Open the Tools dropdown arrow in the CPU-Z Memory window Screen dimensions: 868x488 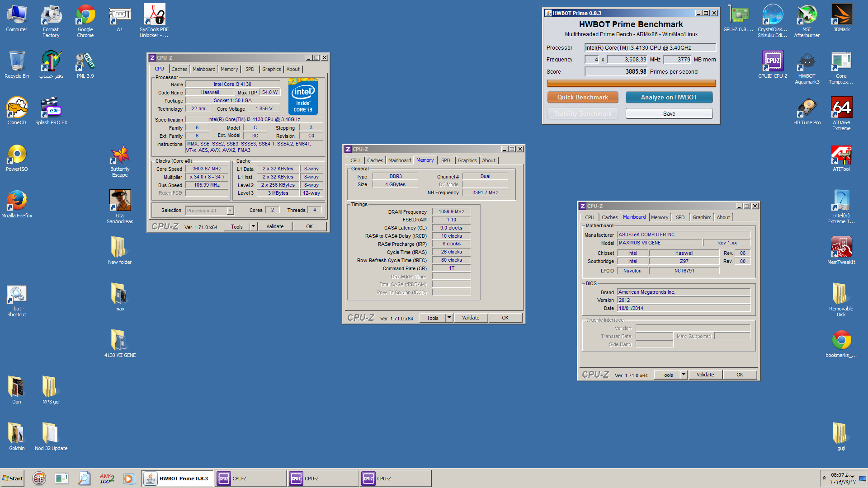(x=449, y=318)
